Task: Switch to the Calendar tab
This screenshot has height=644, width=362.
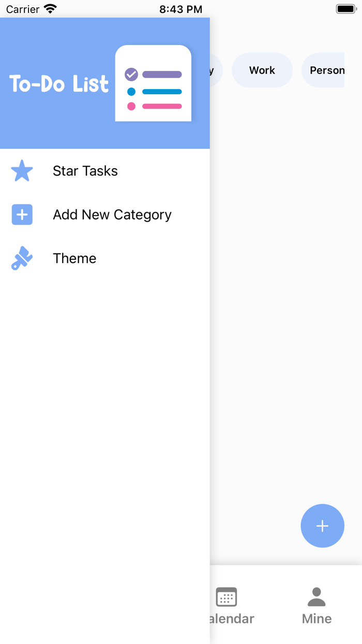Action: click(227, 606)
